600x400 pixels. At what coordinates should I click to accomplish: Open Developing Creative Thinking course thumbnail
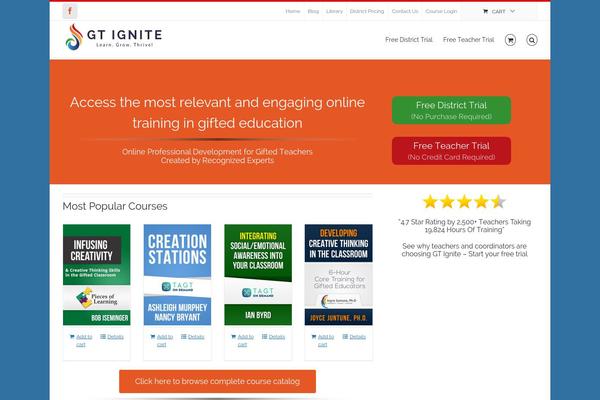[x=339, y=275]
